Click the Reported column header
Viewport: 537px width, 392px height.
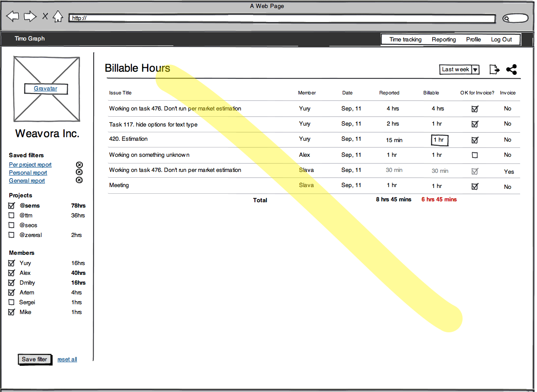[x=389, y=93]
